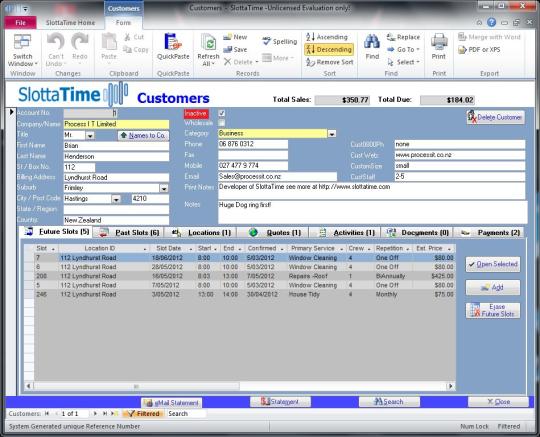Open the Quotes (1) tab
The width and height of the screenshot is (540, 437).
[x=274, y=233]
